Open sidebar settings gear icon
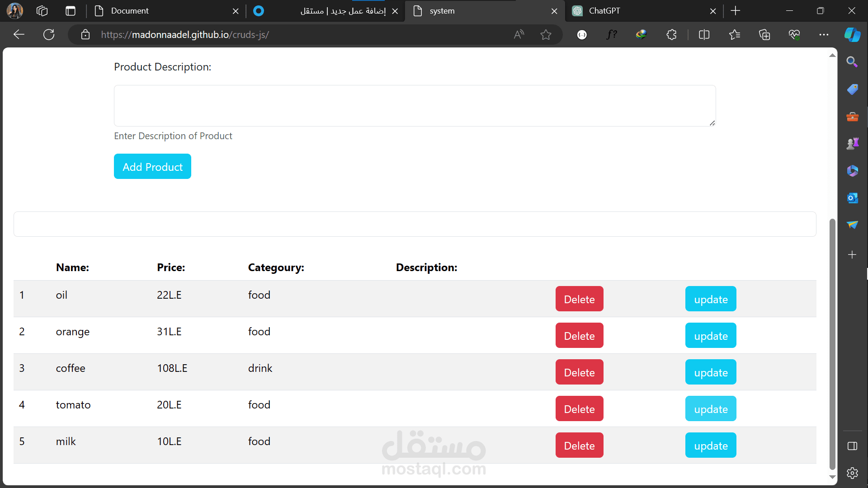This screenshot has width=868, height=488. [x=852, y=473]
